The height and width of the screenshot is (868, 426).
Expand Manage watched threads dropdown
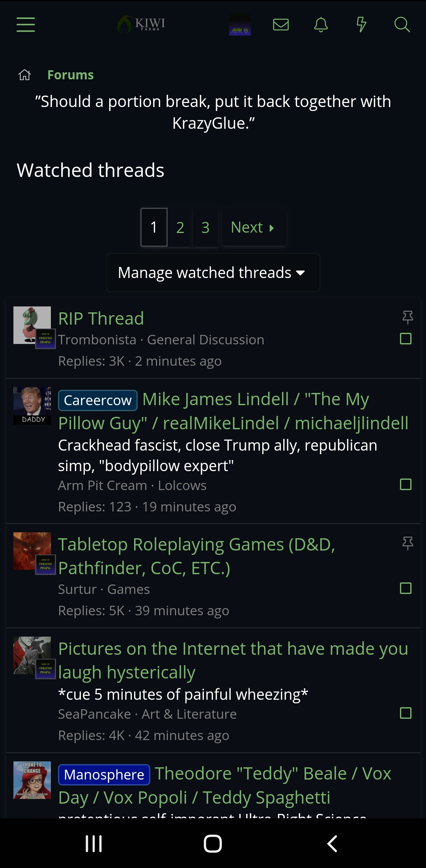click(x=213, y=272)
